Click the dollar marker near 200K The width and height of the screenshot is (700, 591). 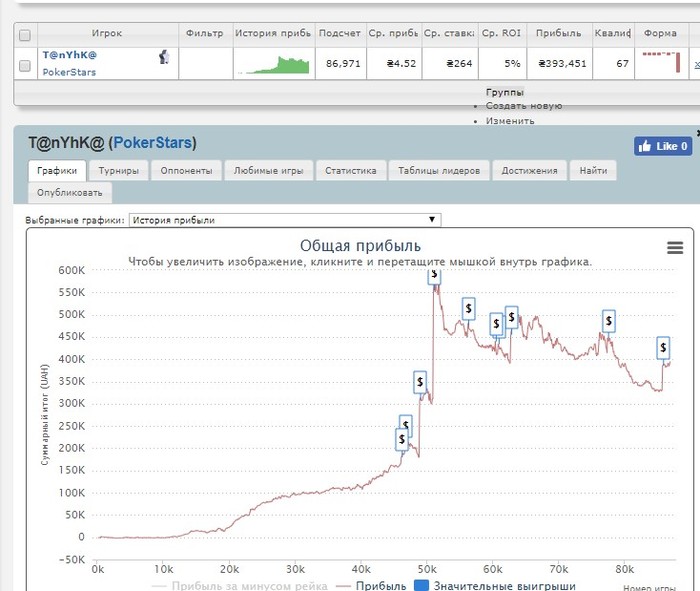click(402, 440)
